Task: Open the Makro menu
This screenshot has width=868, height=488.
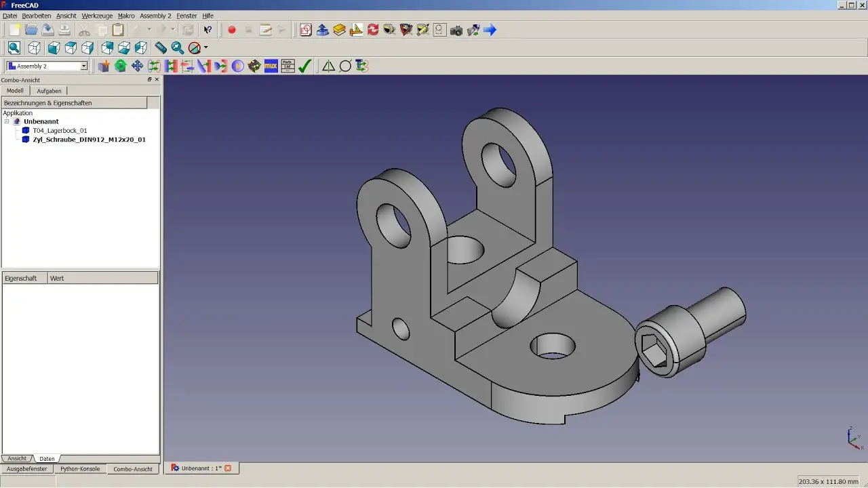Action: click(x=126, y=16)
